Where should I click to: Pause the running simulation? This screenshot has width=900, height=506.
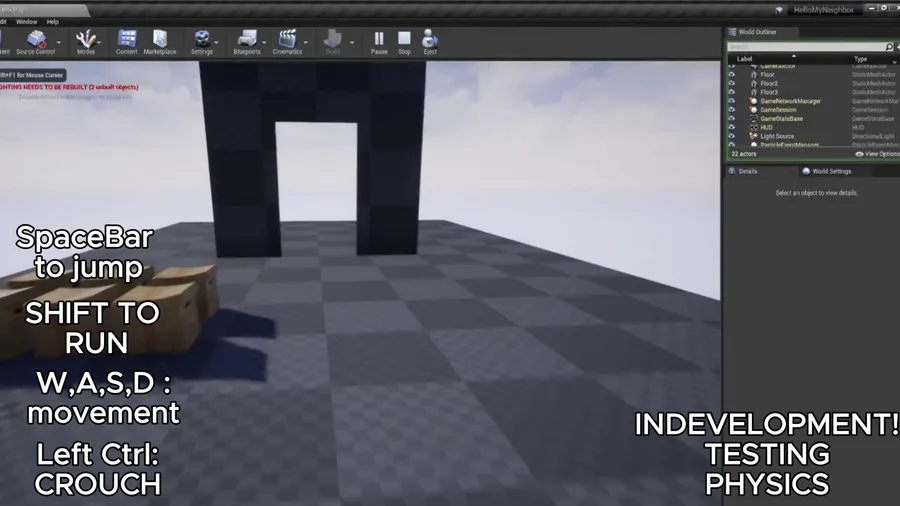(x=379, y=42)
